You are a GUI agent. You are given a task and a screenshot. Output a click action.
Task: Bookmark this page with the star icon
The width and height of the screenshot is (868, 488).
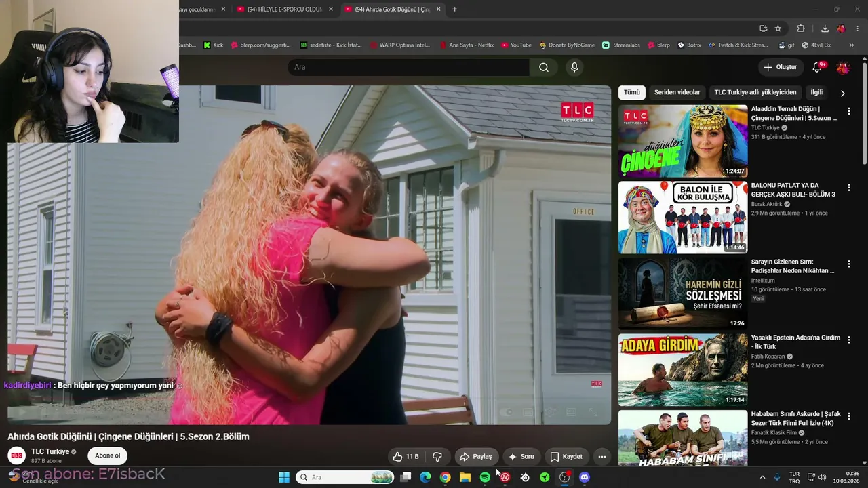pos(778,28)
